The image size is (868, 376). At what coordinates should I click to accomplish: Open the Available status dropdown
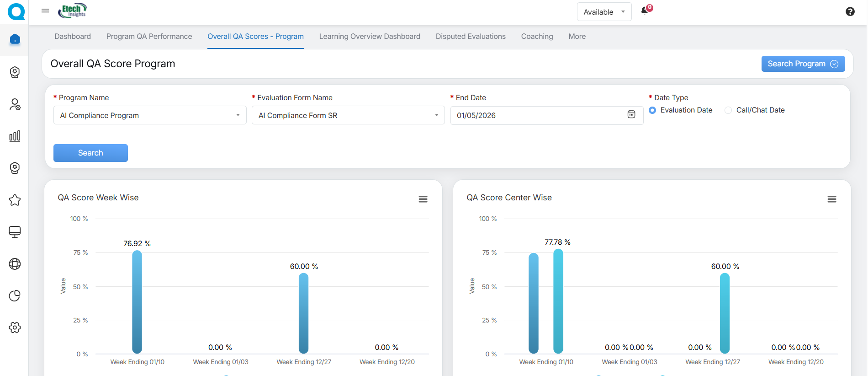click(x=604, y=12)
